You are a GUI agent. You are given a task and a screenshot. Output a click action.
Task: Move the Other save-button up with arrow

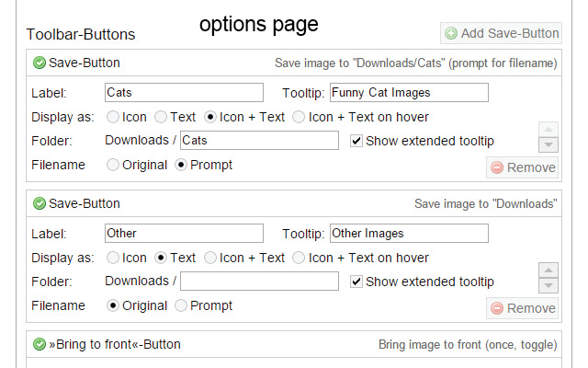click(x=548, y=270)
